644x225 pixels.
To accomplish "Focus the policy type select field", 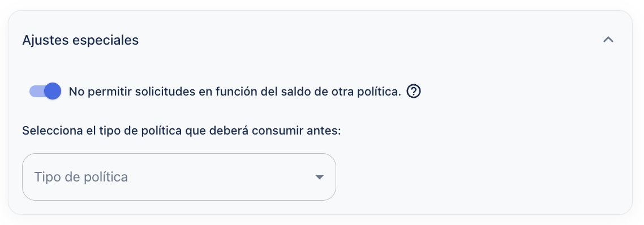I will pyautogui.click(x=179, y=177).
